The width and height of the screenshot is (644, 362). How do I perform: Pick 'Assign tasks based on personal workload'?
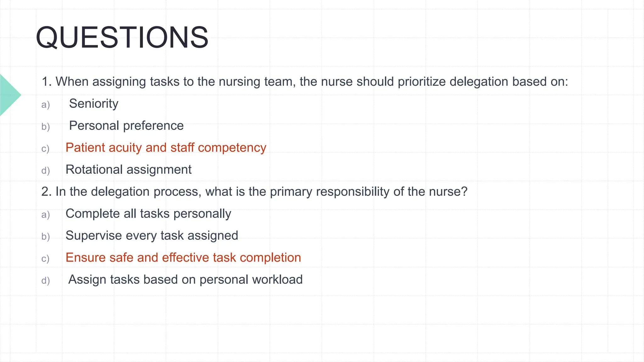pos(186,280)
